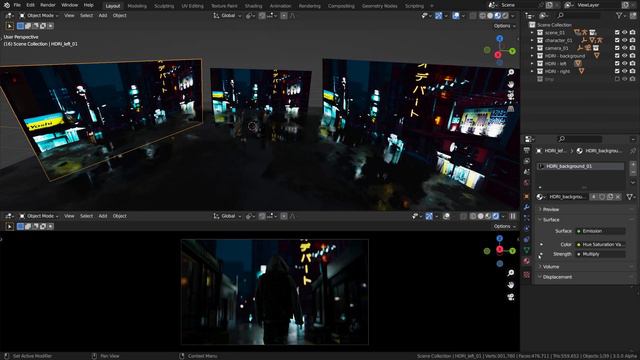This screenshot has height=360, width=640.
Task: Click properties editor search field
Action: [x=580, y=139]
